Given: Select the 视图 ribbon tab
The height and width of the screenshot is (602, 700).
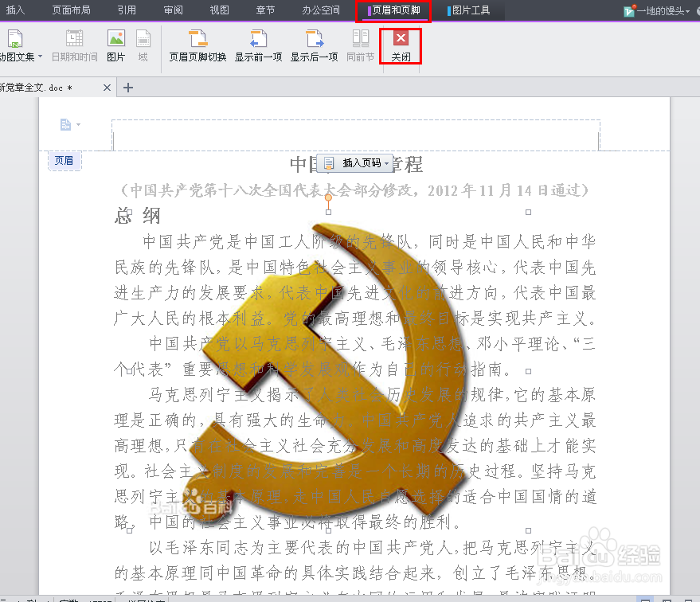Looking at the screenshot, I should [220, 11].
